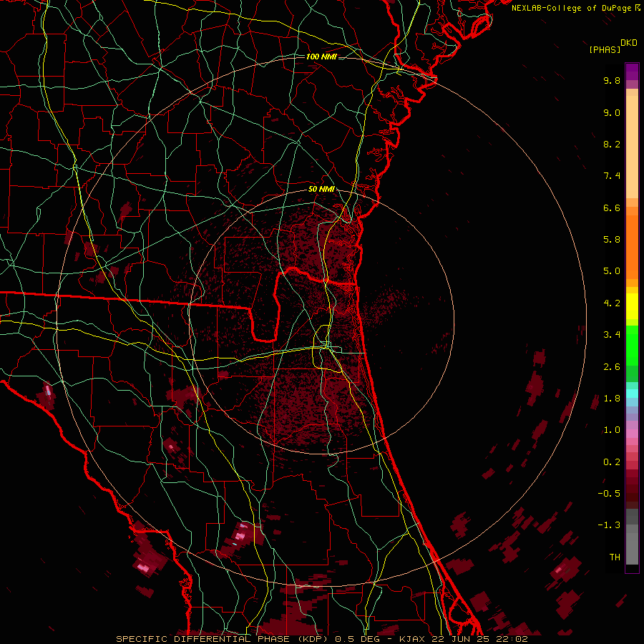
Task: Click the TH label on the legend
Action: tap(615, 557)
